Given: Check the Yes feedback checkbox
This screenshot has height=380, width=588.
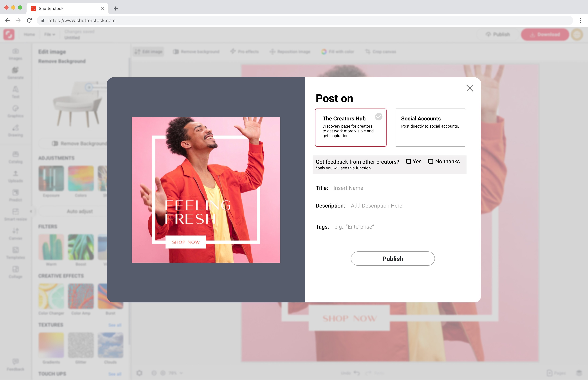Looking at the screenshot, I should point(409,161).
